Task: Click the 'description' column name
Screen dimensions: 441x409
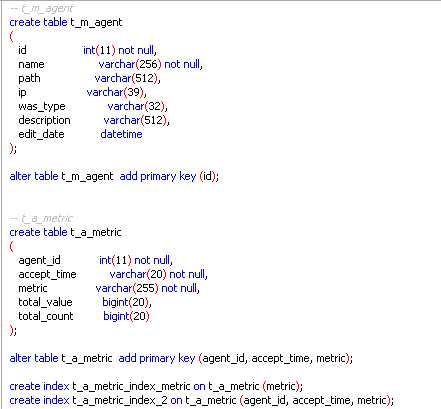Action: (x=44, y=120)
